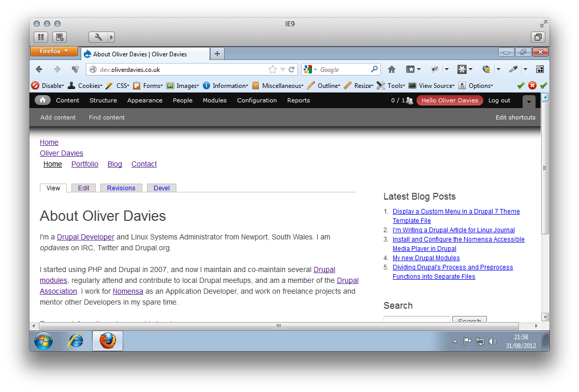Toggle the green validation checkmark indicator
The height and width of the screenshot is (392, 579).
521,85
